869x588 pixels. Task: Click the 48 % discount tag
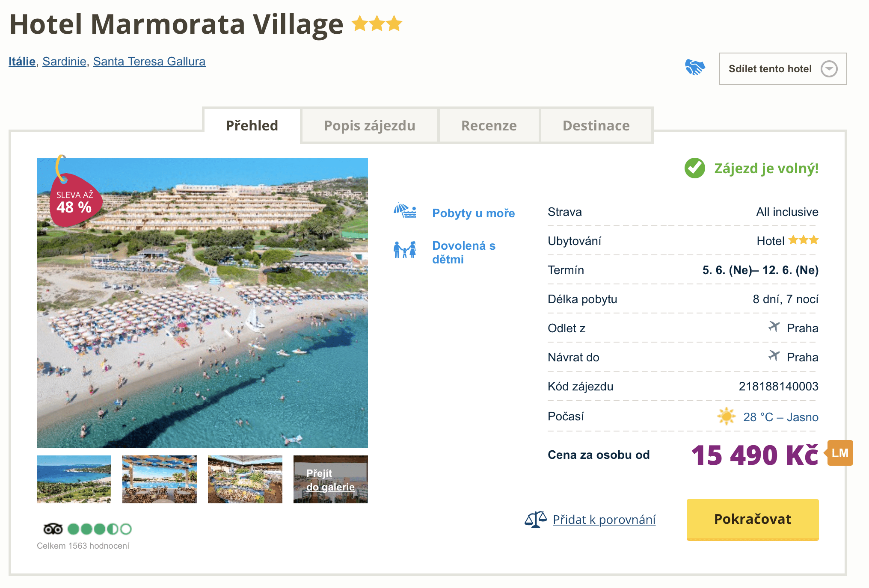coord(74,201)
